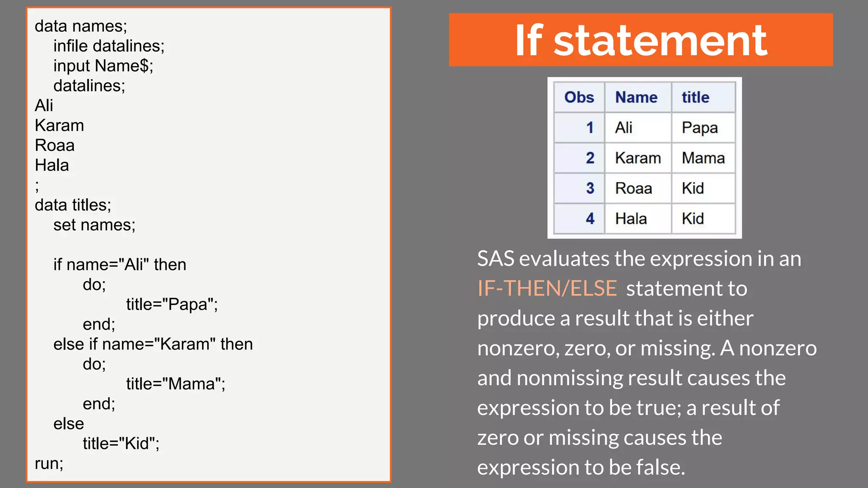Viewport: 868px width, 488px height.
Task: Click the orange 'IF-THEN/ELSE' highlighted text
Action: [547, 288]
